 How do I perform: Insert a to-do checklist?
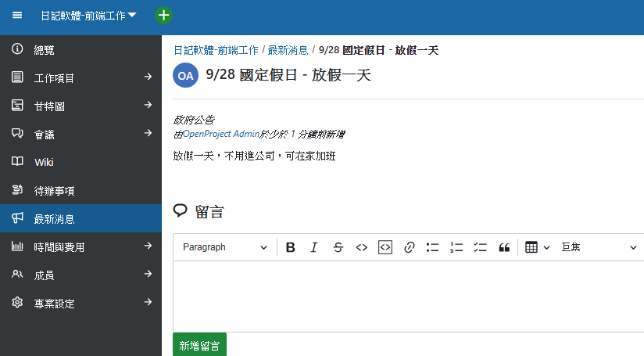pyautogui.click(x=480, y=247)
